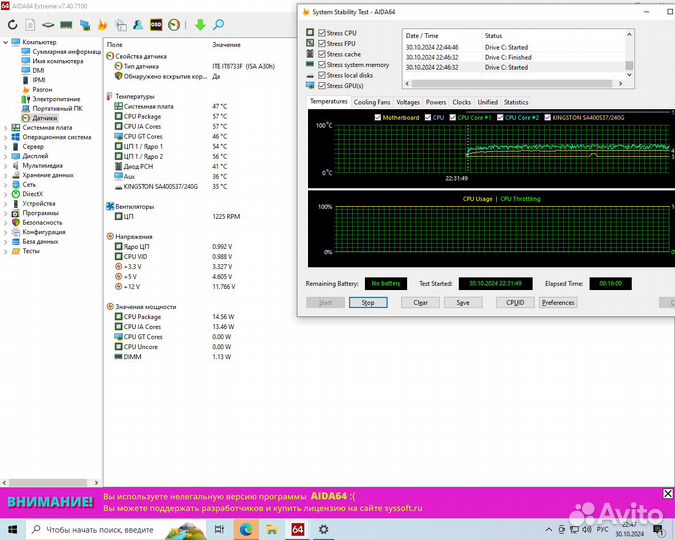Select Электропитание tree entry
Screen dimensions: 675x540
click(56, 99)
